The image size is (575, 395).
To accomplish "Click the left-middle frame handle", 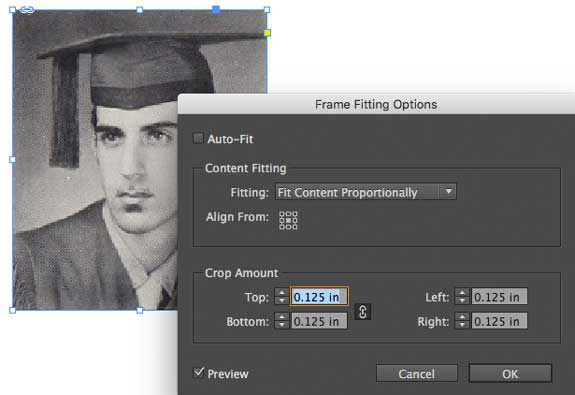I will pyautogui.click(x=12, y=160).
